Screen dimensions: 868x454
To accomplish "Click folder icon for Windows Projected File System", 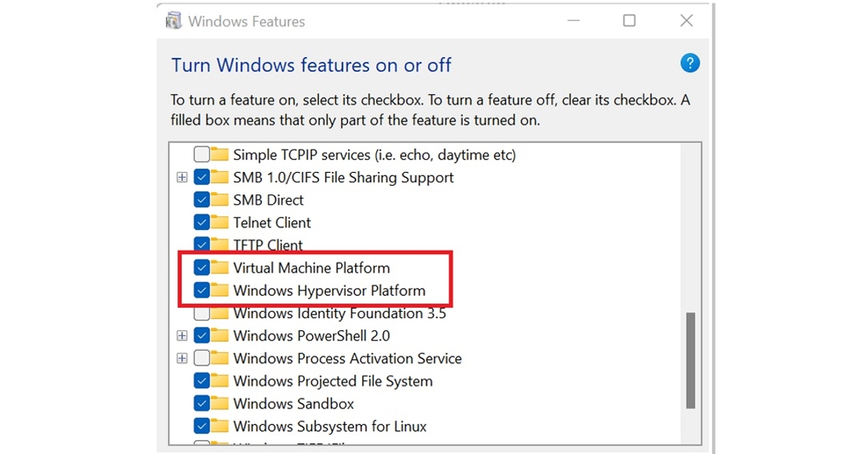I will (220, 381).
